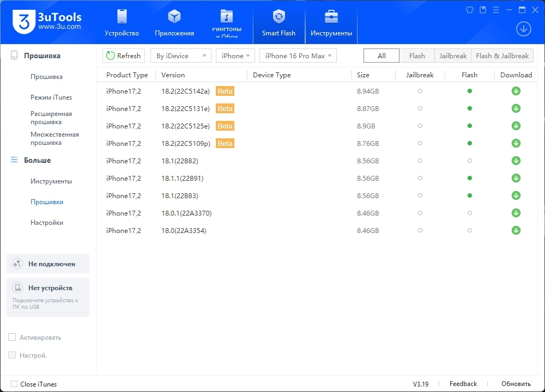Open the Устройство device section
Image resolution: width=545 pixels, height=392 pixels.
122,23
